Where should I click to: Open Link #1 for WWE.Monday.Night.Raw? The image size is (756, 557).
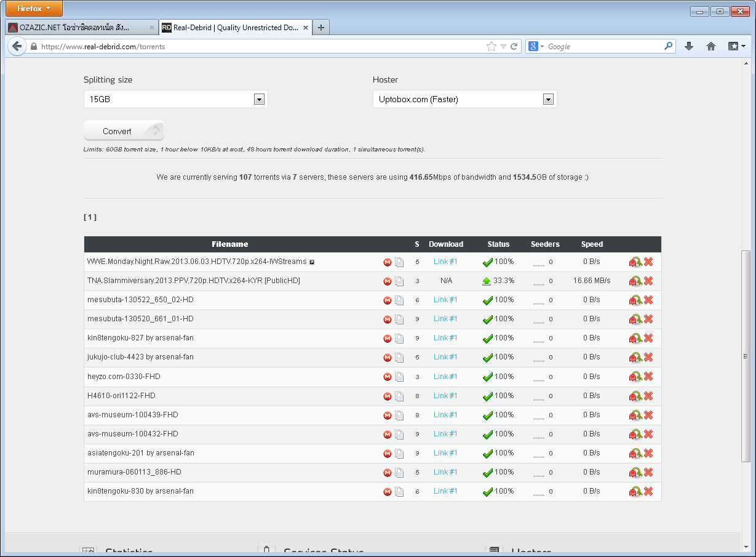[x=445, y=262]
